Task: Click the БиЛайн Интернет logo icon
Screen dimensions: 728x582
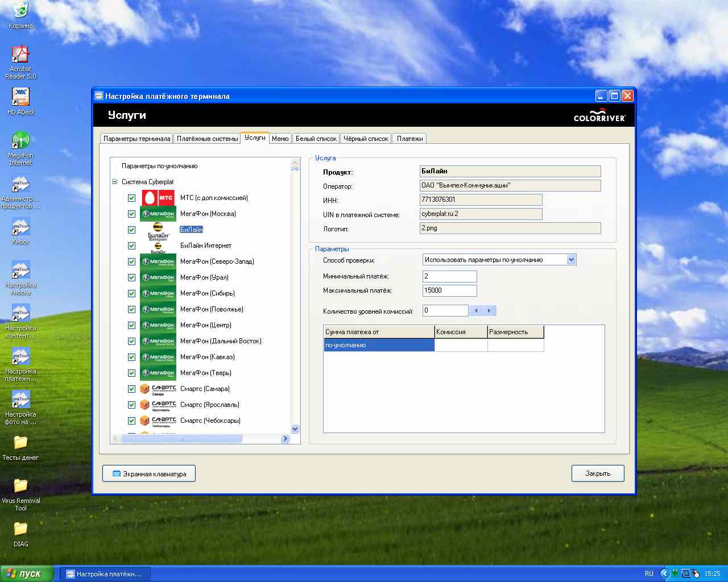Action: 158,247
